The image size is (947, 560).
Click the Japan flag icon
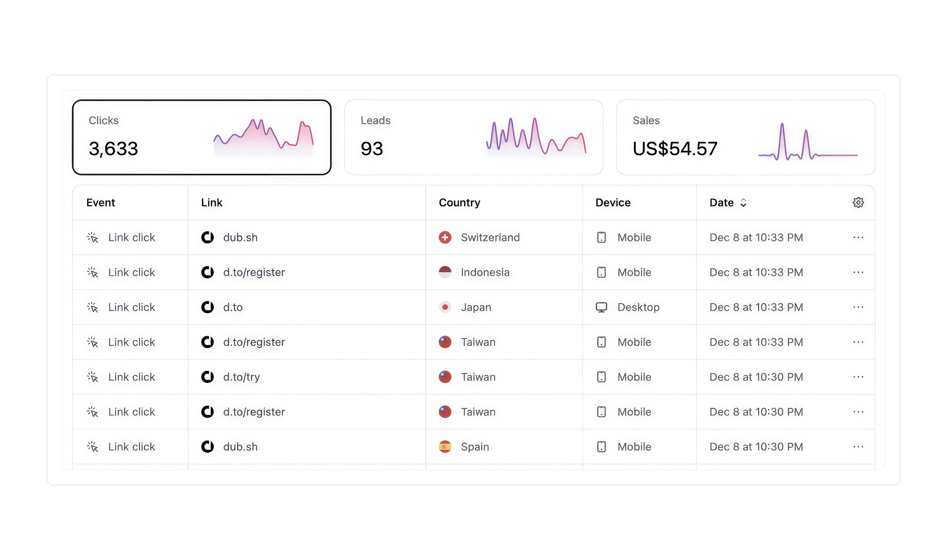click(445, 307)
